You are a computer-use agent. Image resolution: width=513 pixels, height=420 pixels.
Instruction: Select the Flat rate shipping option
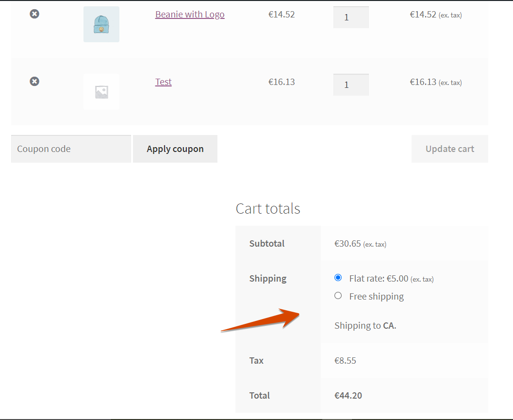(x=338, y=277)
